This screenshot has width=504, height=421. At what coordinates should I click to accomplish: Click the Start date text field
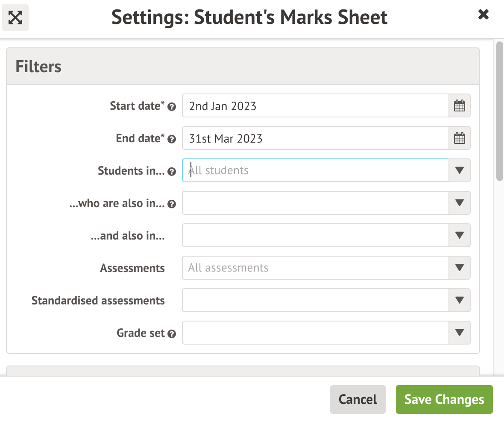pyautogui.click(x=315, y=106)
